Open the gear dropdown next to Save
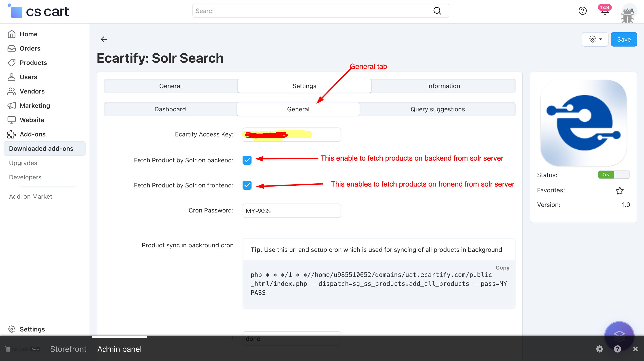Image resolution: width=644 pixels, height=361 pixels. pyautogui.click(x=595, y=39)
